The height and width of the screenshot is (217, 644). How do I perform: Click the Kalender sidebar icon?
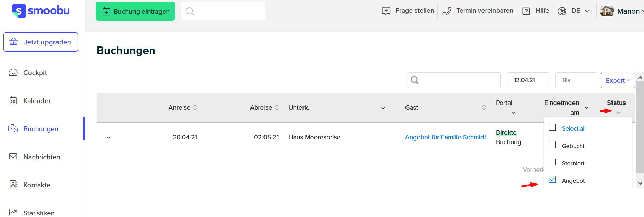(x=13, y=100)
